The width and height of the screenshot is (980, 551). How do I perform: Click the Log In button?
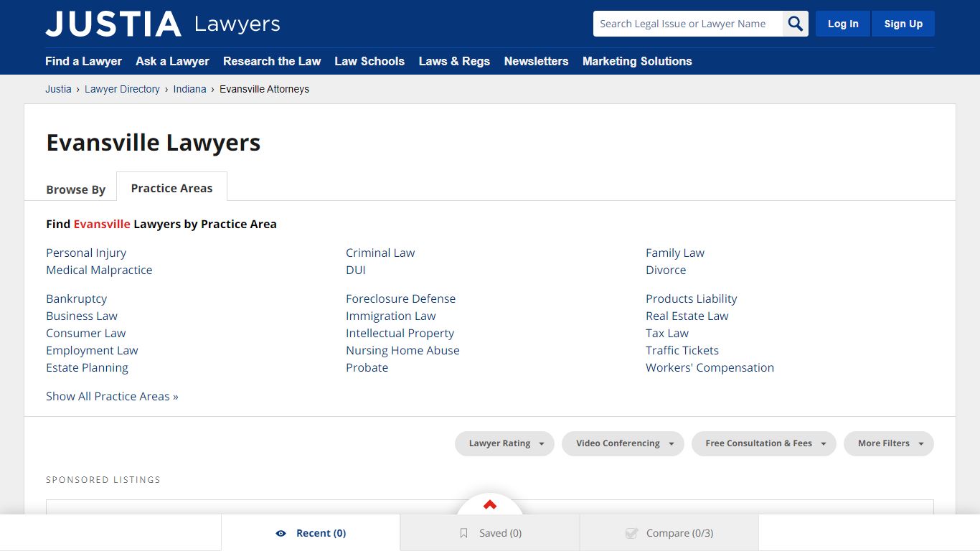pyautogui.click(x=843, y=24)
